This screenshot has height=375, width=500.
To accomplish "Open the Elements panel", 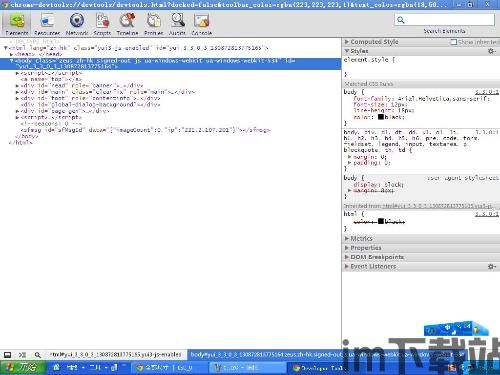I will [17, 24].
